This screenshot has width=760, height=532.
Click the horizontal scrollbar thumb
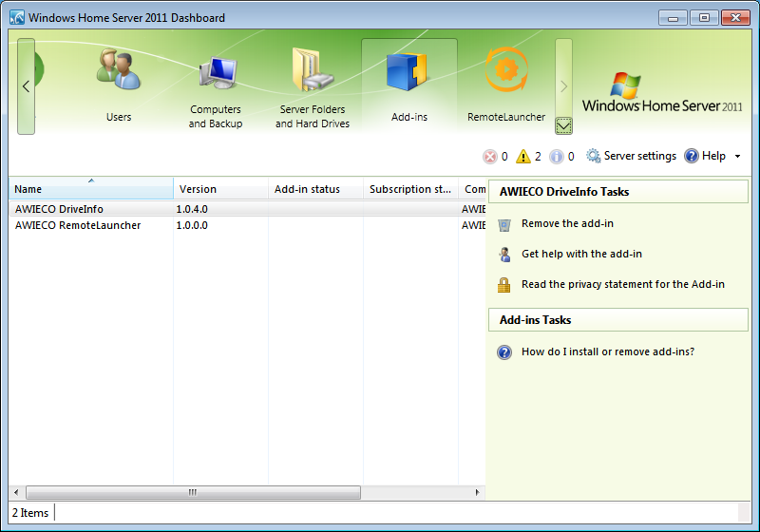coord(193,492)
